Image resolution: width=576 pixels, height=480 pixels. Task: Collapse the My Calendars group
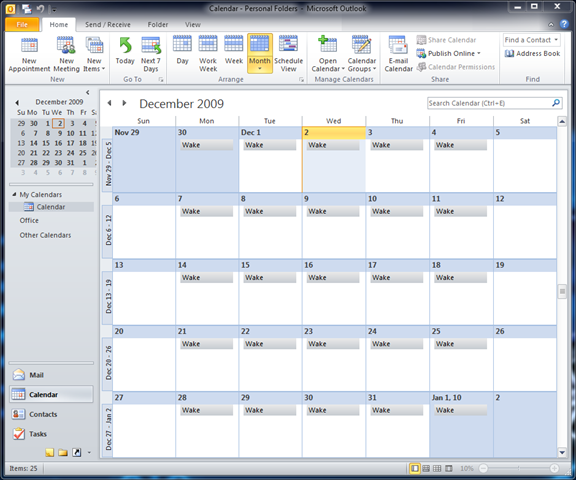coord(14,194)
